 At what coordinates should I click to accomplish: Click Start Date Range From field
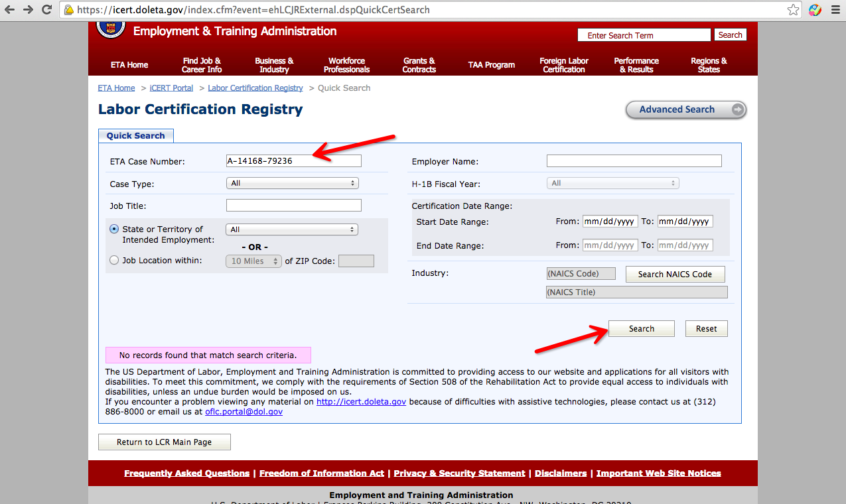tap(610, 221)
